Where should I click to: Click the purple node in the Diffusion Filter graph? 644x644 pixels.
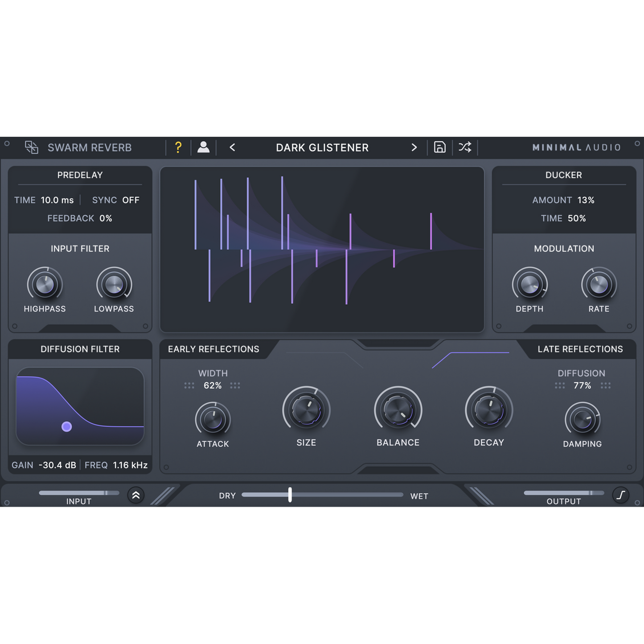[67, 427]
